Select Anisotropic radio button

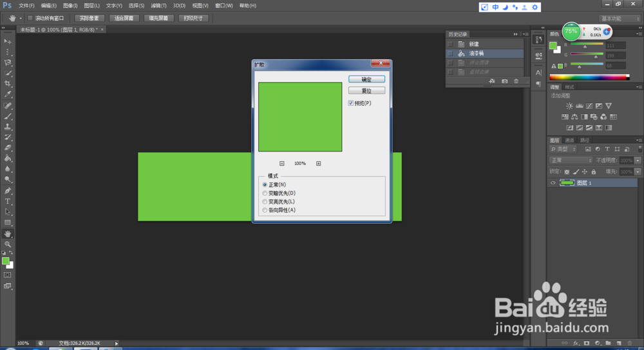click(x=265, y=210)
